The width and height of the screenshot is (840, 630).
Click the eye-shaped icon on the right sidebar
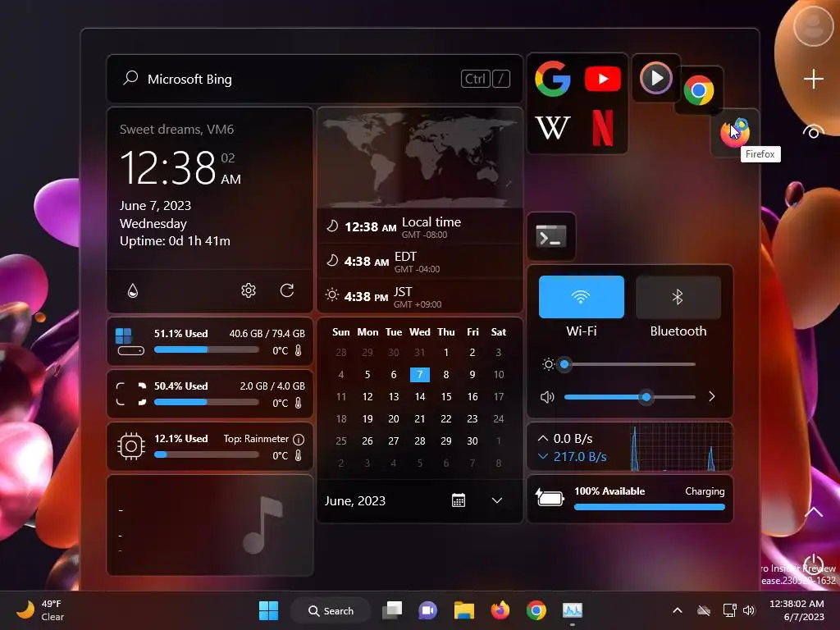tap(813, 132)
